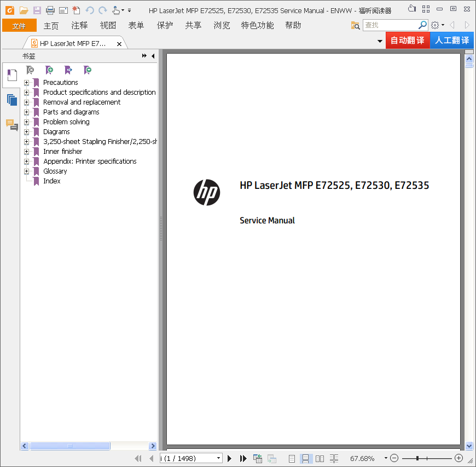Select the hand tool icon
Image resolution: width=476 pixels, height=467 pixels.
115,10
